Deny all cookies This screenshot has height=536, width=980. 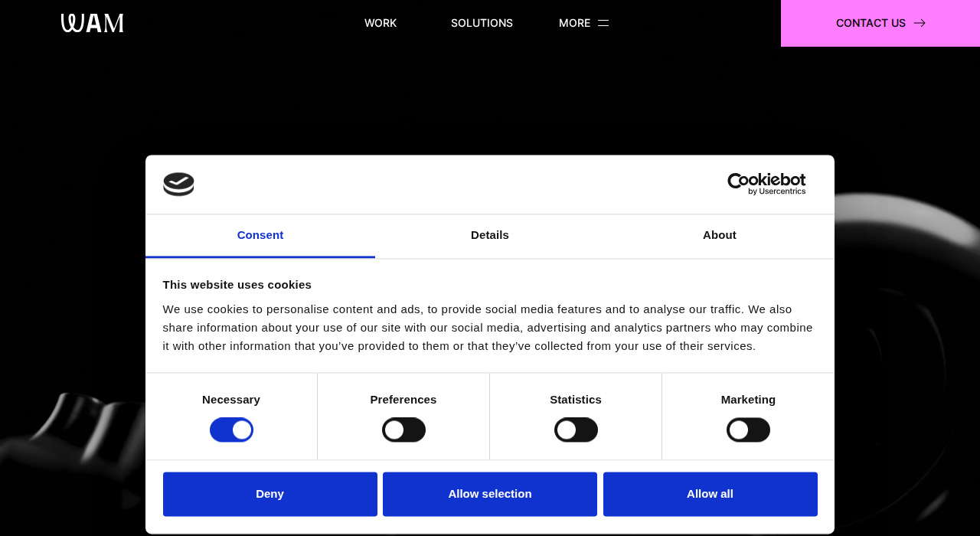270,494
